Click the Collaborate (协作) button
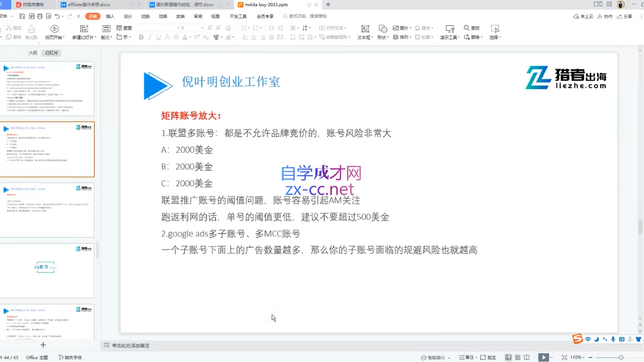644x362 pixels. (x=605, y=16)
